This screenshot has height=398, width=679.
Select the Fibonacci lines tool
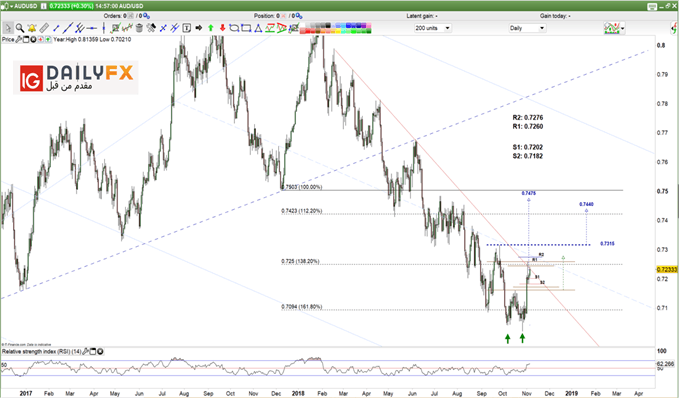coord(175,28)
